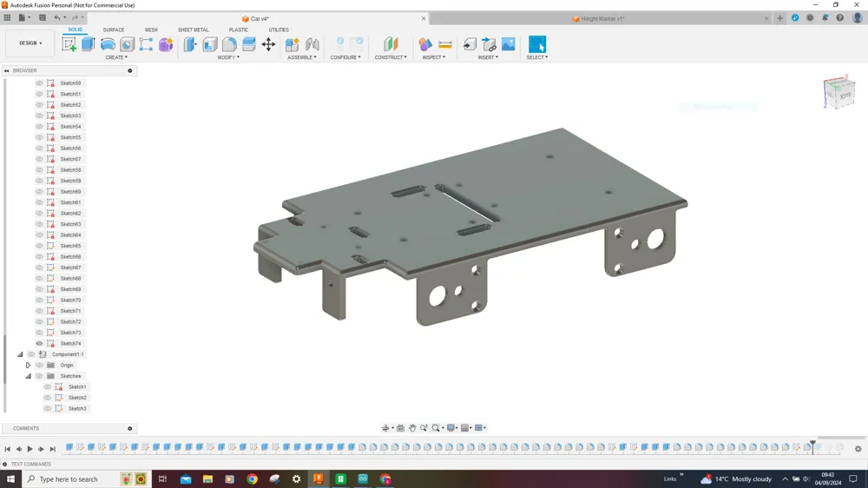Image resolution: width=868 pixels, height=488 pixels.
Task: Toggle visibility of Component1:1
Action: [31, 354]
